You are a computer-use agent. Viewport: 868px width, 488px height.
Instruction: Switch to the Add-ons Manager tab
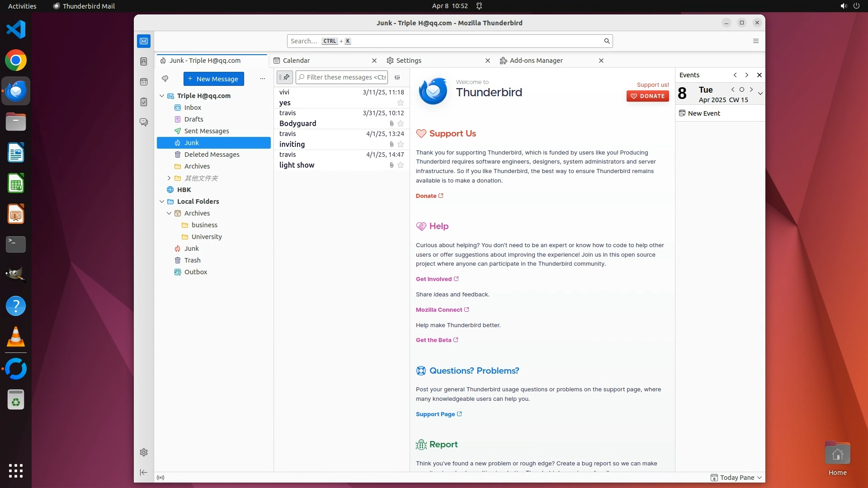(536, 61)
